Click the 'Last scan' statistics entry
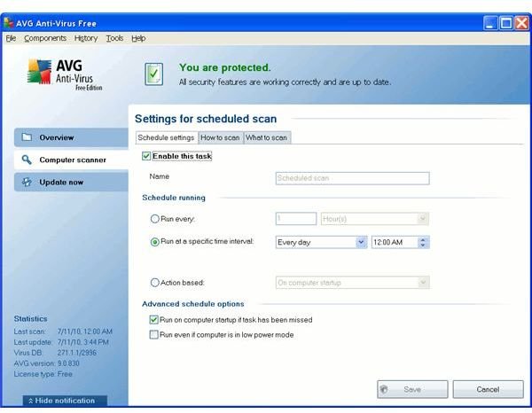This screenshot has width=532, height=413. pos(63,331)
